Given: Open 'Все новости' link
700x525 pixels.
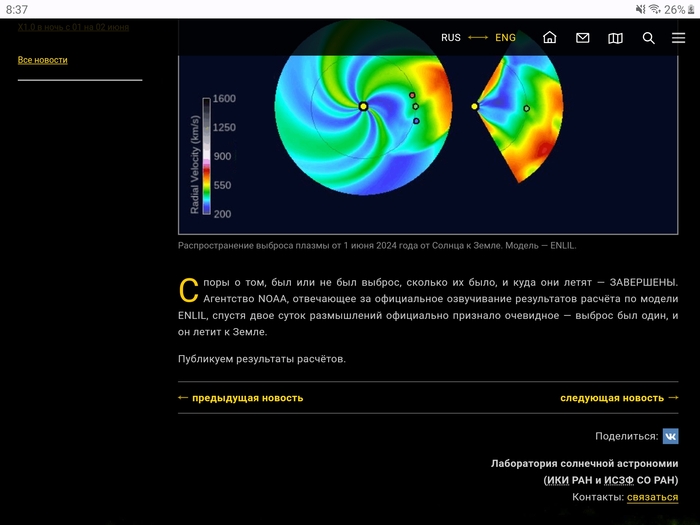Looking at the screenshot, I should pyautogui.click(x=42, y=60).
